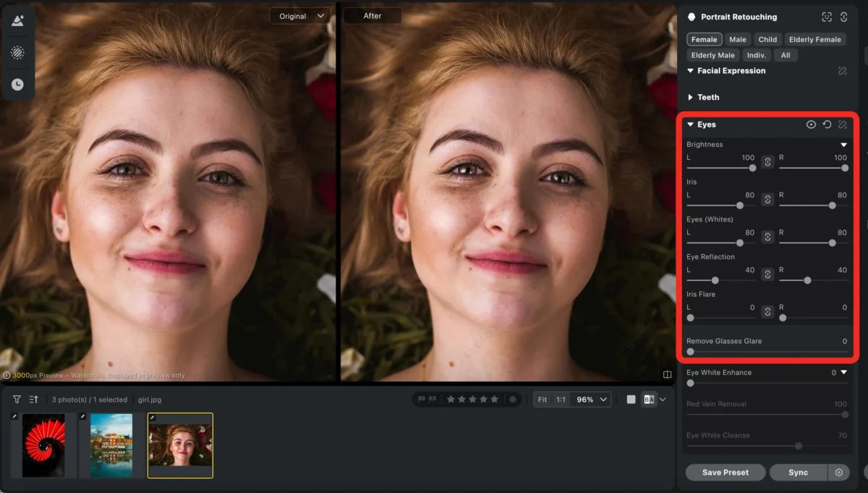Open the portrait editing panel in the left sidebar
Screen dimensions: 868x493
tap(18, 20)
